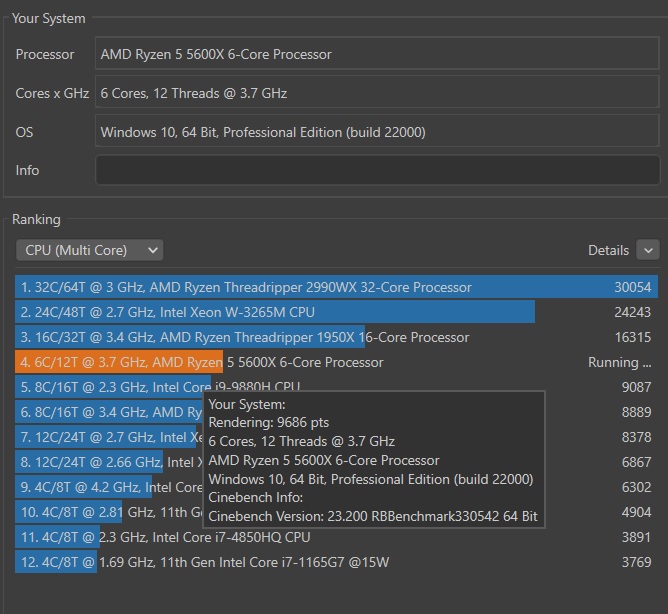Select ranking row 12 Core i7-1165G7 @15W

click(x=336, y=562)
